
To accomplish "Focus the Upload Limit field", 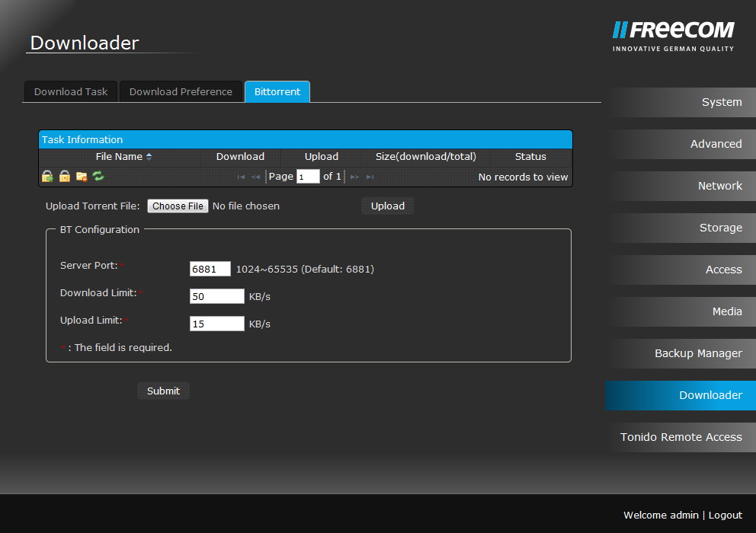I will tap(217, 324).
